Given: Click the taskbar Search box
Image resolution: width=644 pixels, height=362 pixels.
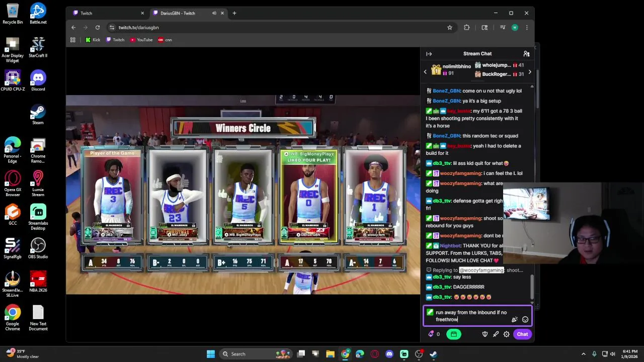Looking at the screenshot, I should point(257,354).
